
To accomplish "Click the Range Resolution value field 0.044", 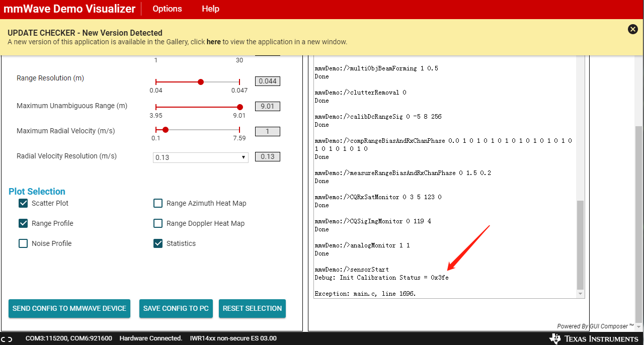I will tap(268, 81).
